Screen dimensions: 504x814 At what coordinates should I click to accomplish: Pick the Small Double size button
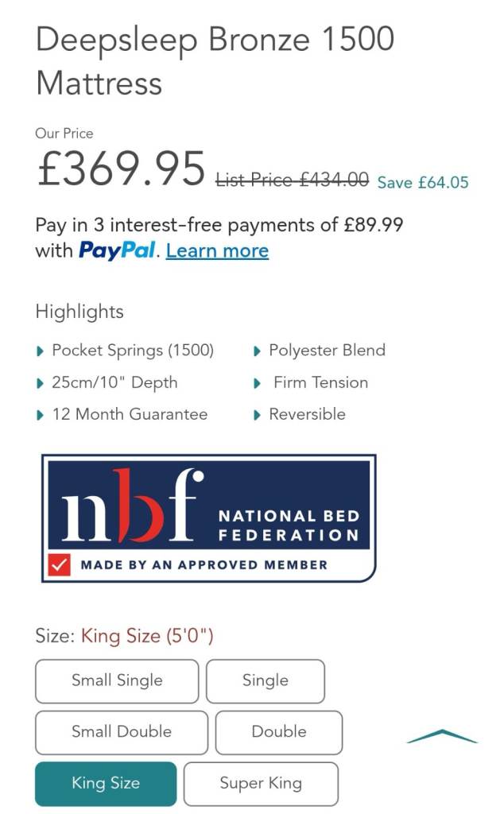pyautogui.click(x=122, y=732)
